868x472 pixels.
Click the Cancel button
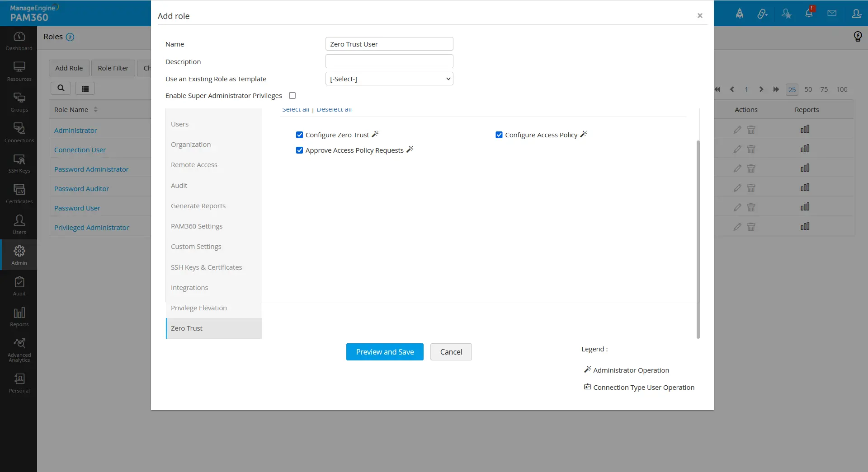(x=451, y=352)
